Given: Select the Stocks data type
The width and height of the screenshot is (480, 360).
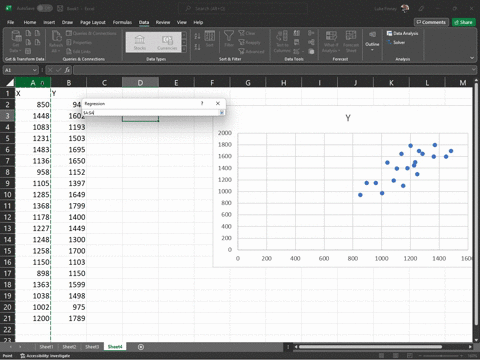Looking at the screenshot, I should click(140, 42).
